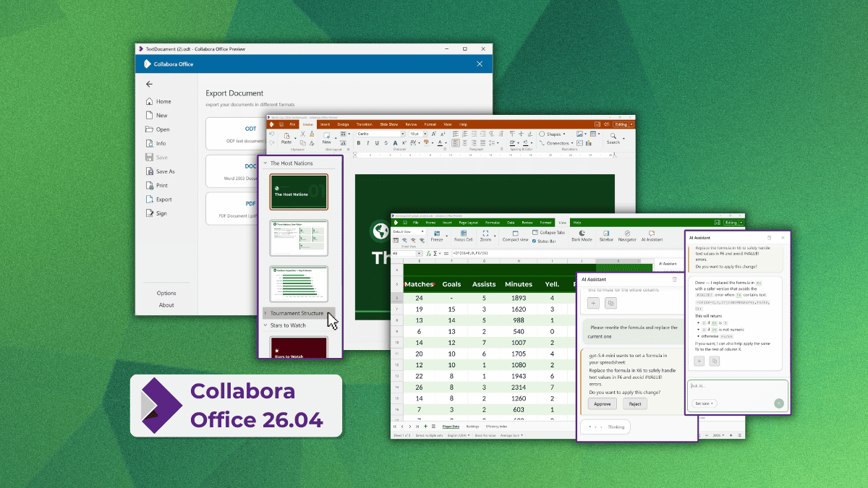Open the Formulas tab in the spreadsheet window
This screenshot has width=868, height=488.
(493, 223)
